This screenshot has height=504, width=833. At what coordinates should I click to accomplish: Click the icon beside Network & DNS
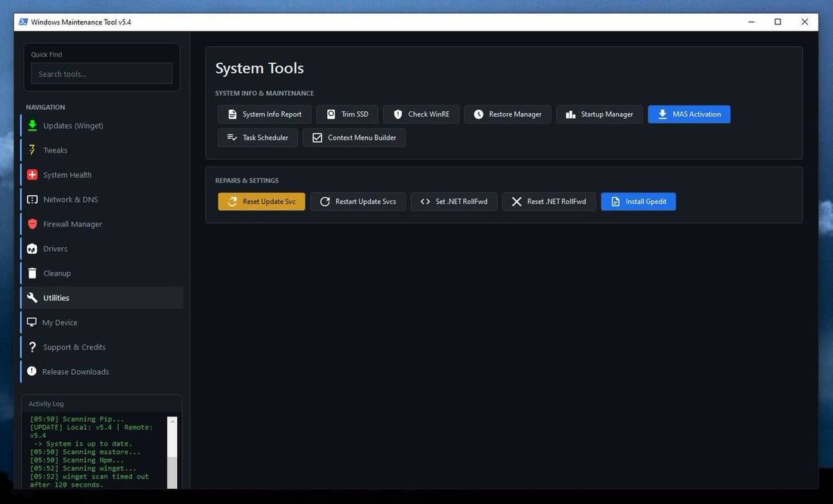33,199
